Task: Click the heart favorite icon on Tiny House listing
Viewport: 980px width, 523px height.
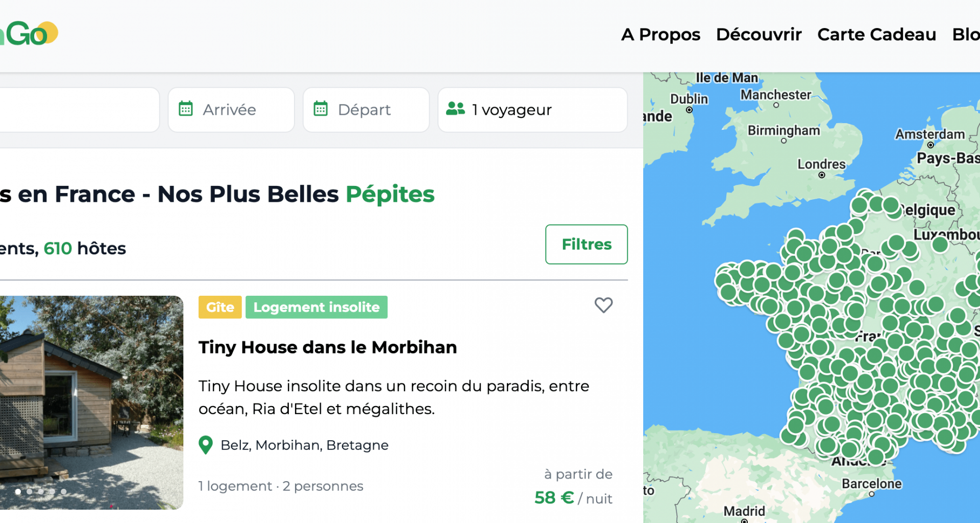Action: [603, 305]
